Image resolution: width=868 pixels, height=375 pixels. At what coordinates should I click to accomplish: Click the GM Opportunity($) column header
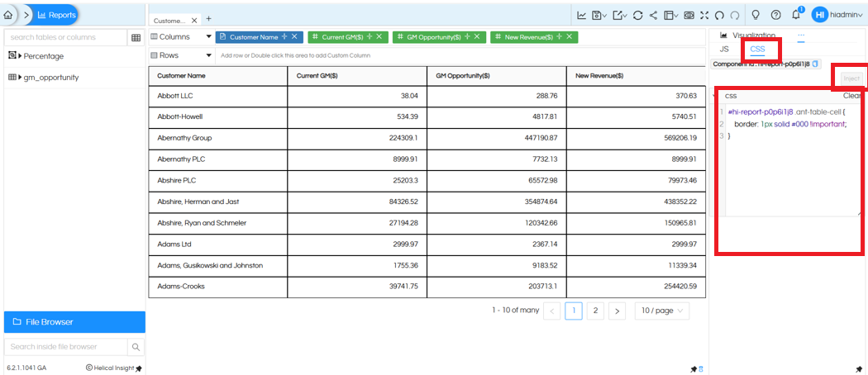coord(497,76)
